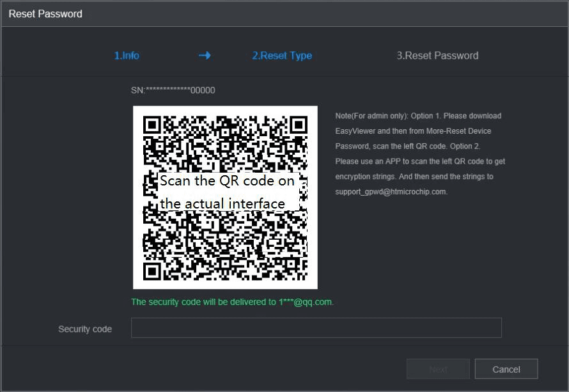Select the 1.Info step
The width and height of the screenshot is (569, 392).
[x=127, y=56]
